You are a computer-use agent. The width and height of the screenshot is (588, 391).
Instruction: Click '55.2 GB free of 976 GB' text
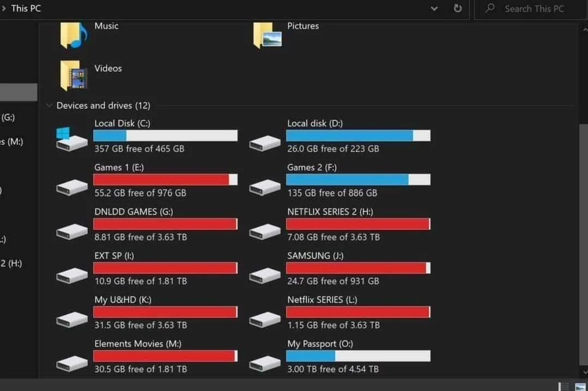[x=140, y=193]
